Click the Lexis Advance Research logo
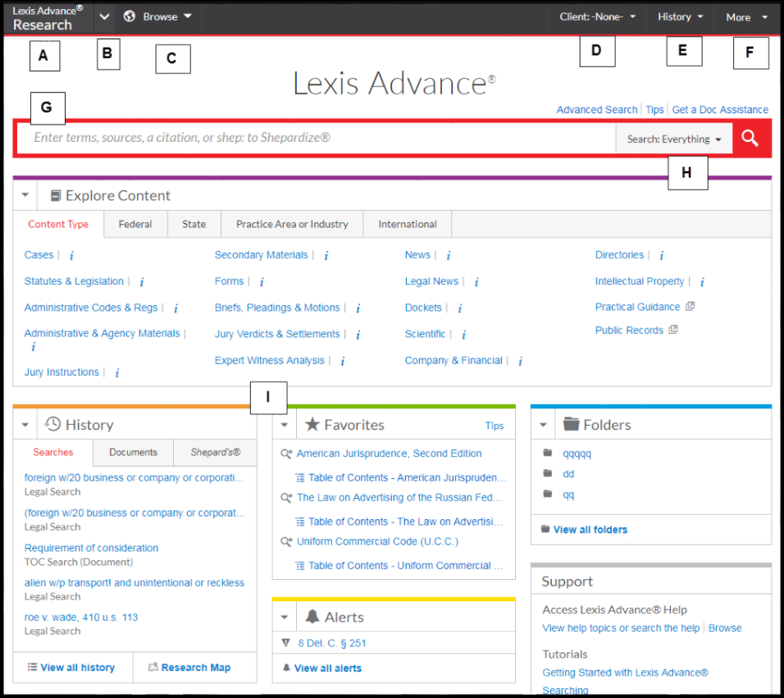 (48, 17)
